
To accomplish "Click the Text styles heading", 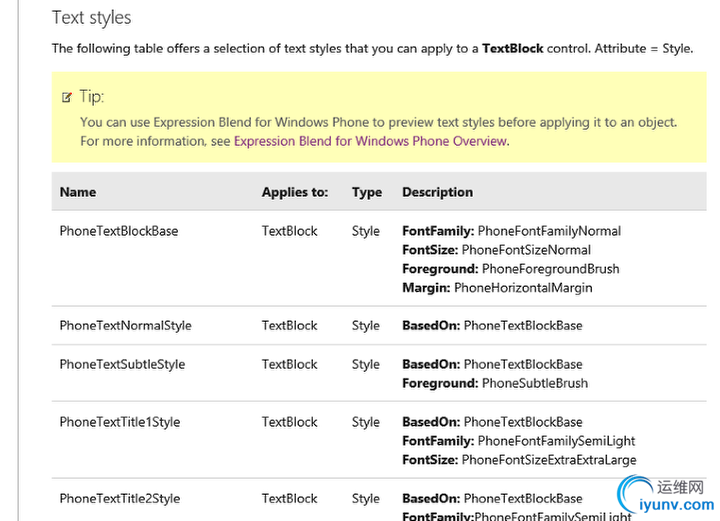I will pyautogui.click(x=91, y=17).
